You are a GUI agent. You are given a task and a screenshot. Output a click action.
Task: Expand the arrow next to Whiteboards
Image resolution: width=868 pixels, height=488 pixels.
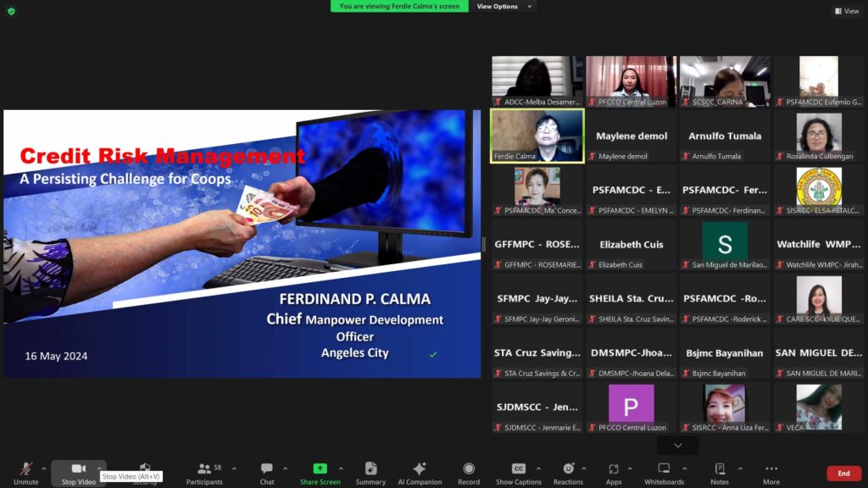(x=685, y=469)
